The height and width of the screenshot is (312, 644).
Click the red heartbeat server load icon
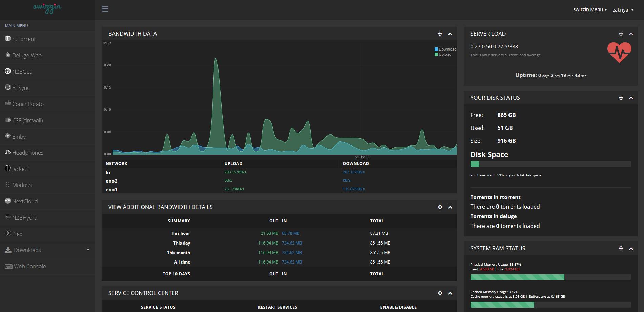(619, 52)
